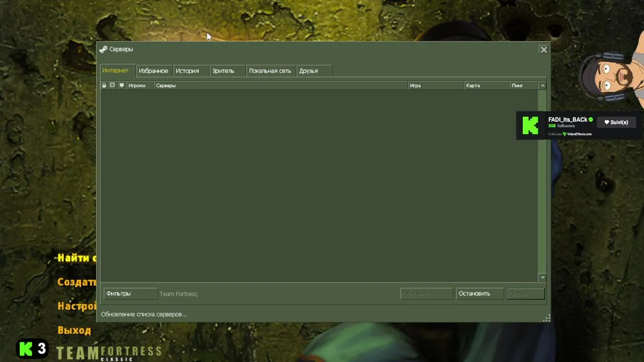Switch to the Избранное tab
644x362 pixels.
153,71
